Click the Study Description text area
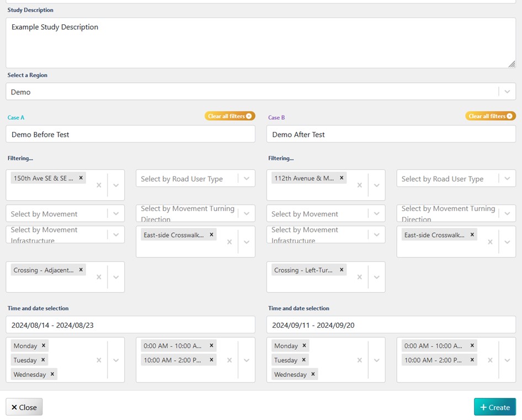Image resolution: width=522 pixels, height=420 pixels. click(260, 42)
